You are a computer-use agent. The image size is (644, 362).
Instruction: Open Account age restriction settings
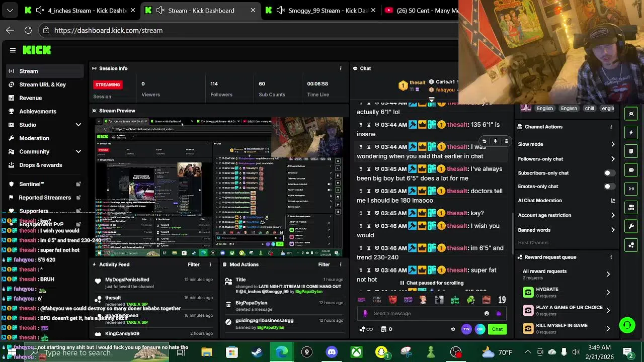pyautogui.click(x=567, y=215)
